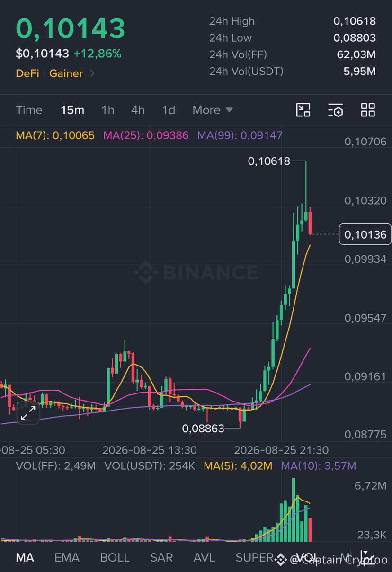392x572 pixels.
Task: Switch to the 1d interval
Action: point(169,110)
